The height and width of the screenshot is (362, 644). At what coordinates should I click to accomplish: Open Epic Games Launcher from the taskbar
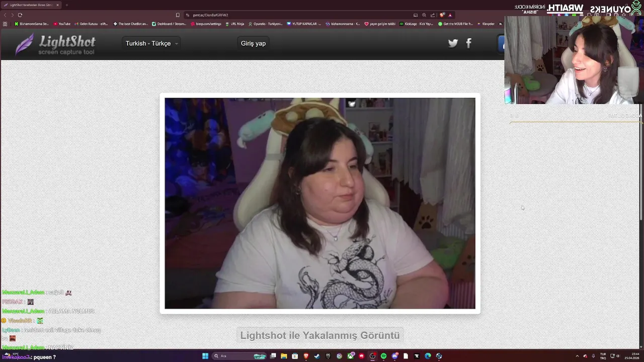(328, 356)
